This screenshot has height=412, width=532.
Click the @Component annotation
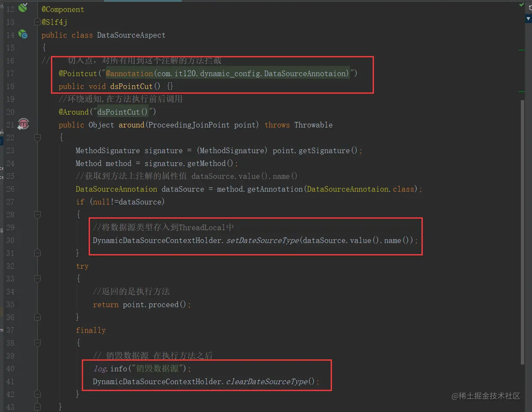(63, 9)
